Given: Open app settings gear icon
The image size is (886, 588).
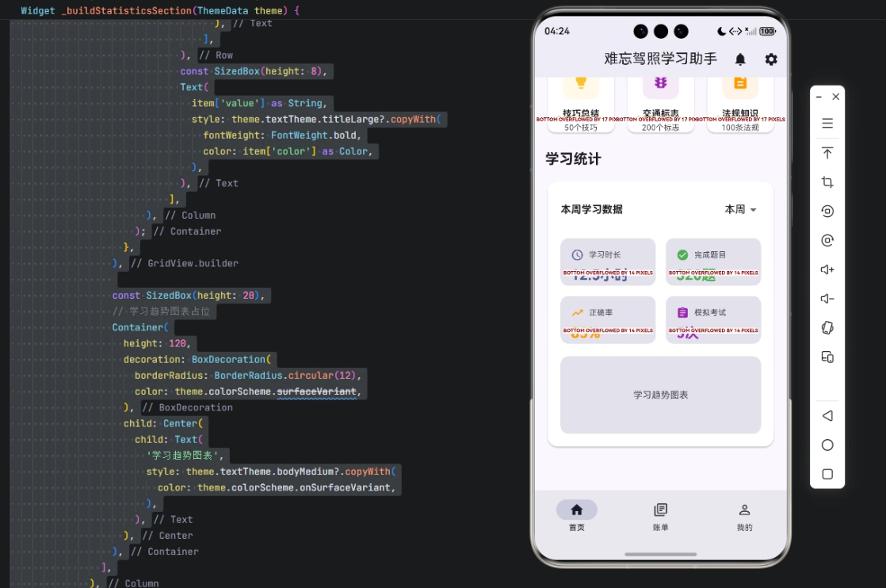Looking at the screenshot, I should [771, 59].
